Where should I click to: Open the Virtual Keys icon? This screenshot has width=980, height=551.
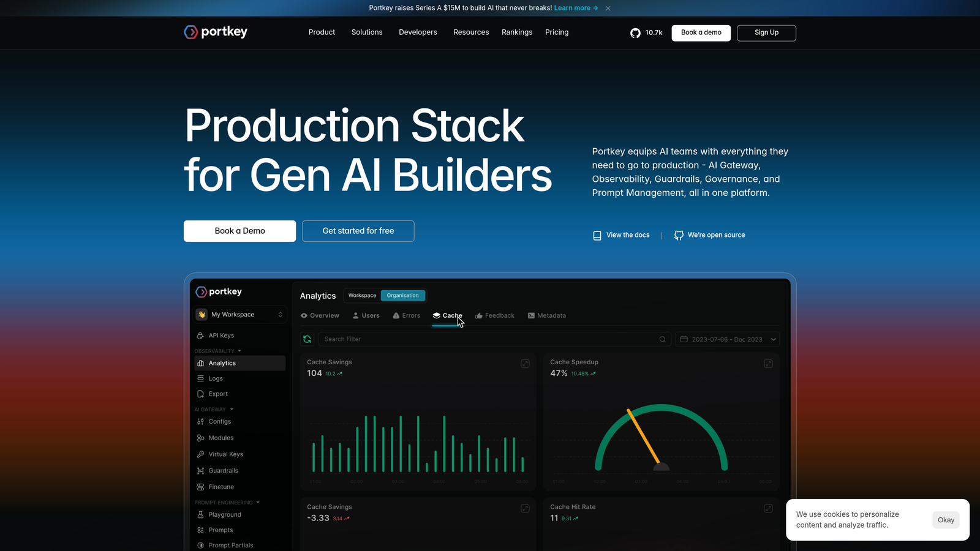click(x=201, y=454)
